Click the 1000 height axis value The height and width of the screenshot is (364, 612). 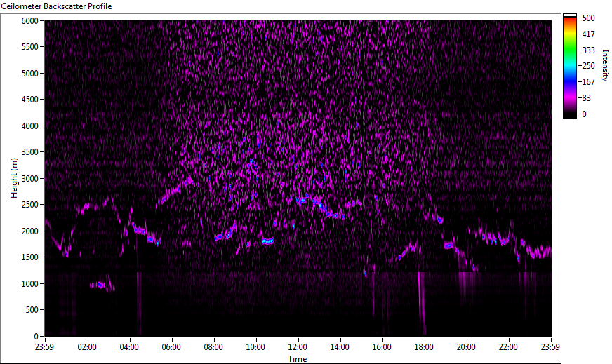[x=29, y=284]
